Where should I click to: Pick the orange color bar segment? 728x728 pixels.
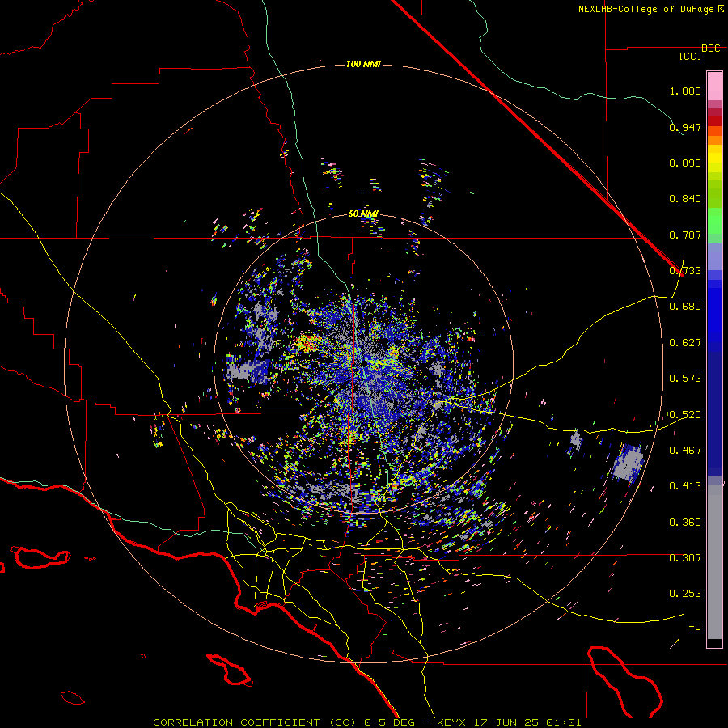click(x=714, y=140)
